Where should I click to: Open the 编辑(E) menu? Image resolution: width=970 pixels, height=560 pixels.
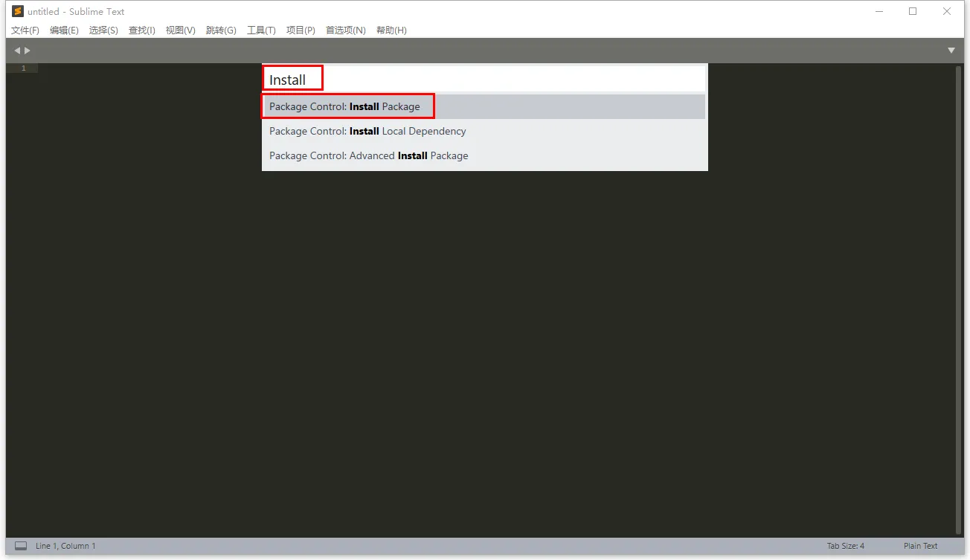(x=64, y=30)
